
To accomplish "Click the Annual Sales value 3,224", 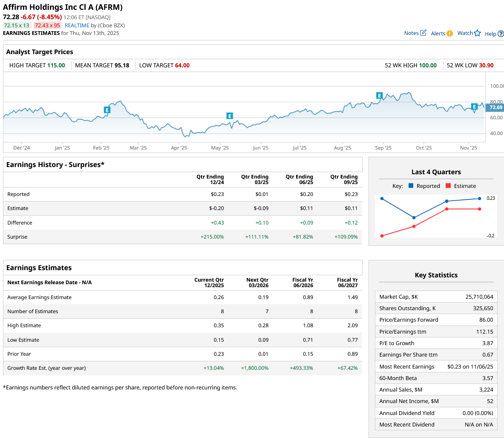I will click(486, 390).
